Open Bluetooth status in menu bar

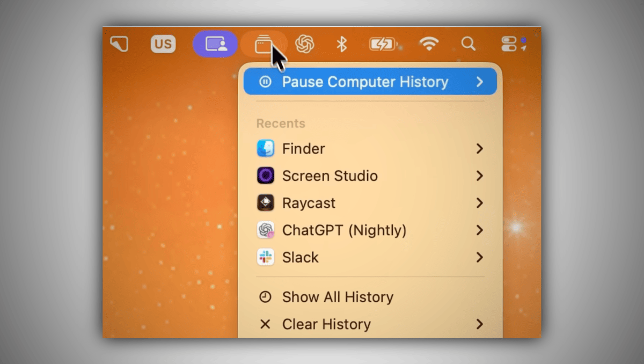coord(341,44)
